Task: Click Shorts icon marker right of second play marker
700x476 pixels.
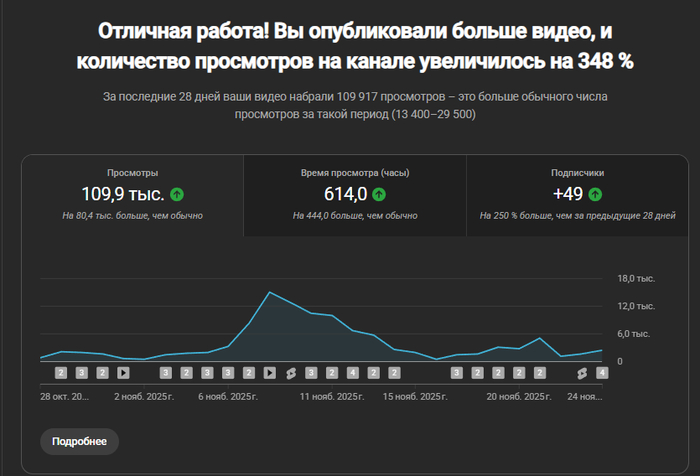Action: tap(290, 373)
